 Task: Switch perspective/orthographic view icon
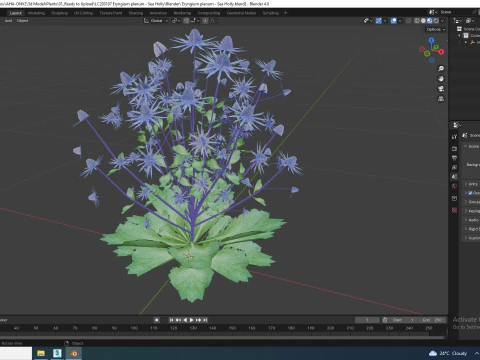pyautogui.click(x=441, y=99)
